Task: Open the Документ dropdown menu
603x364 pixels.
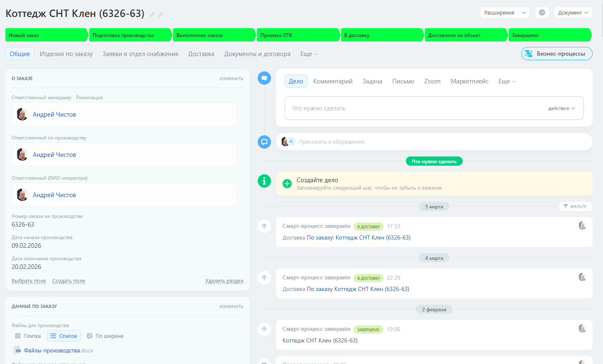Action: 573,12
